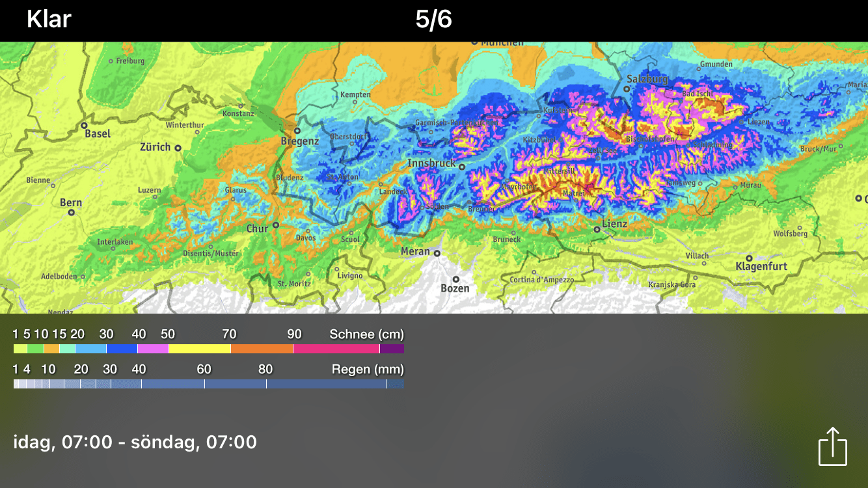Tap the Klar button
Screen dimensions: 868x488
click(49, 20)
